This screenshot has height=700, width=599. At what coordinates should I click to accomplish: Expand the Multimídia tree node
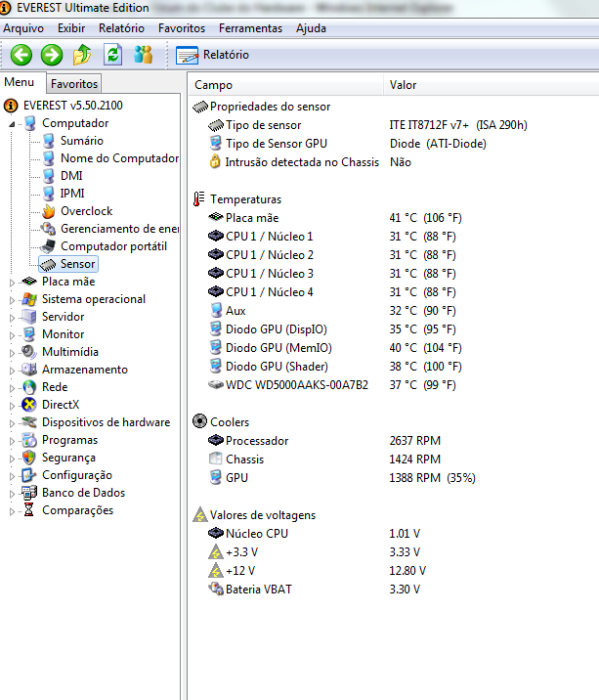point(12,353)
